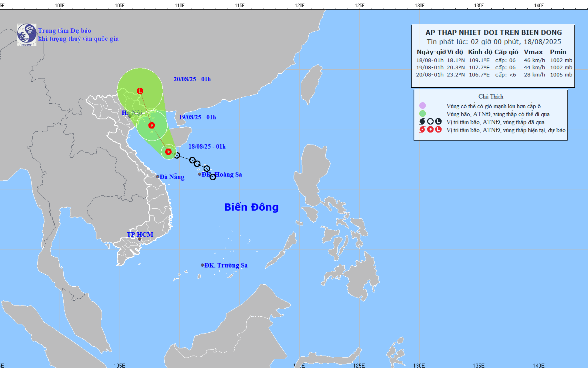588x368 pixels.
Task: Click the '20/08/25 - 01h' map label
Action: (192, 79)
